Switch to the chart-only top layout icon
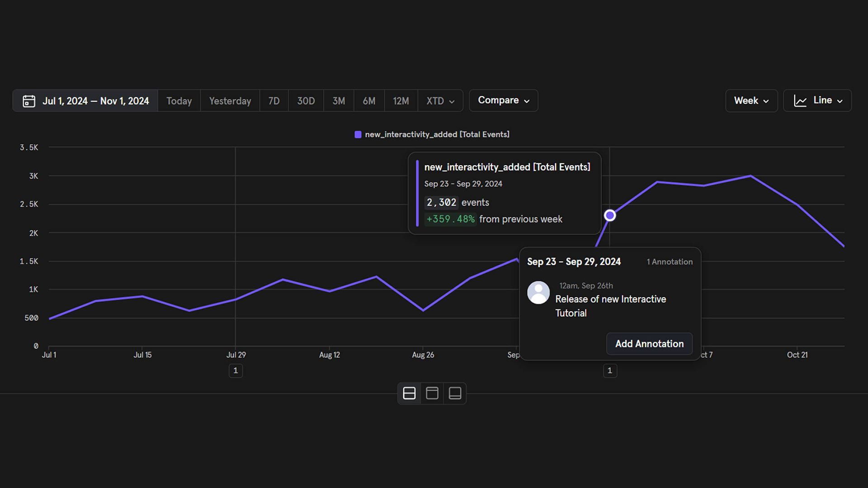The image size is (868, 488). pyautogui.click(x=432, y=393)
